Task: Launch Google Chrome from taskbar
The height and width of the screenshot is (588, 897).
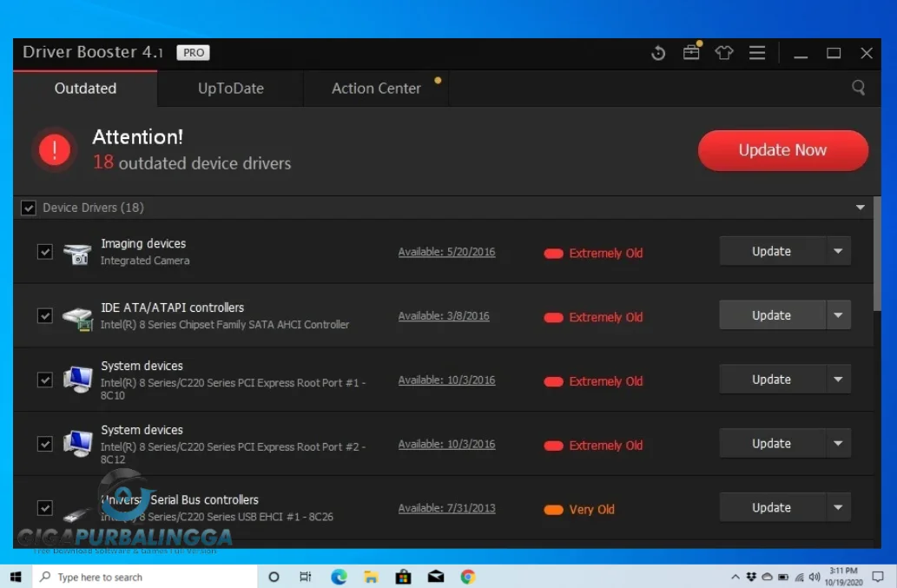Action: 468,577
